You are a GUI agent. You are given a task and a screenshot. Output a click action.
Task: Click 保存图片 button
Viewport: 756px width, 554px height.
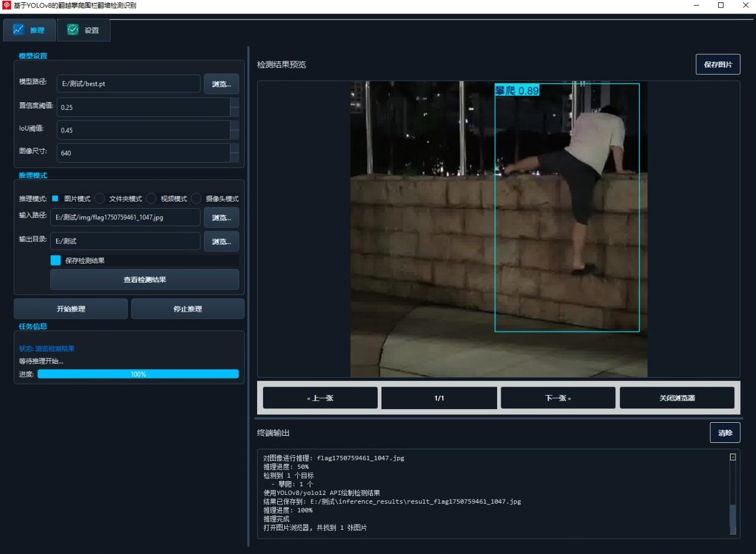718,64
